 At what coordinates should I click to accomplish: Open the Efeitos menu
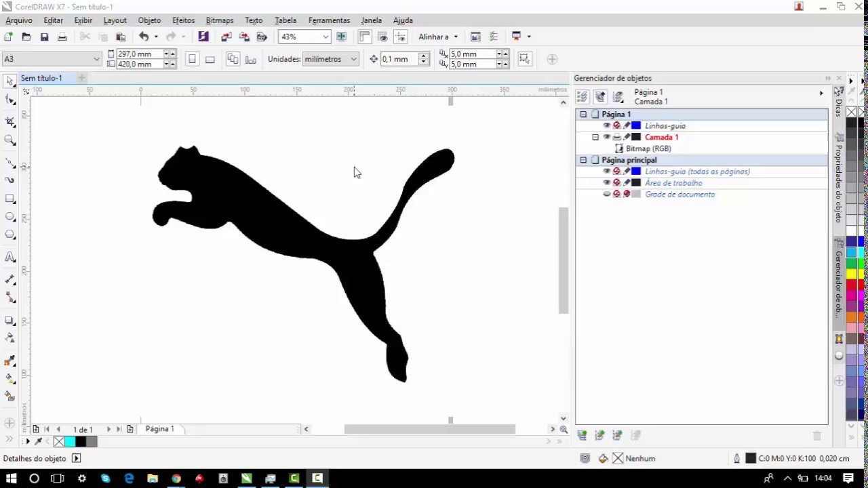[183, 20]
